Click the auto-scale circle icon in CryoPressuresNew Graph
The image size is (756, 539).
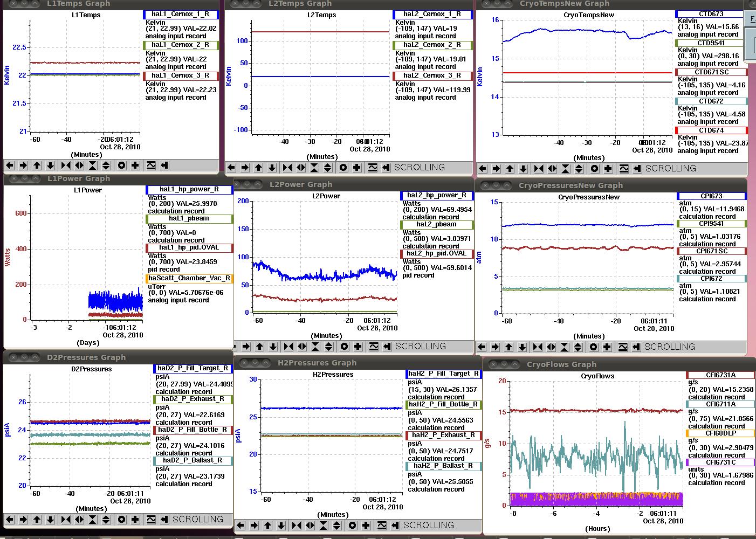click(594, 347)
